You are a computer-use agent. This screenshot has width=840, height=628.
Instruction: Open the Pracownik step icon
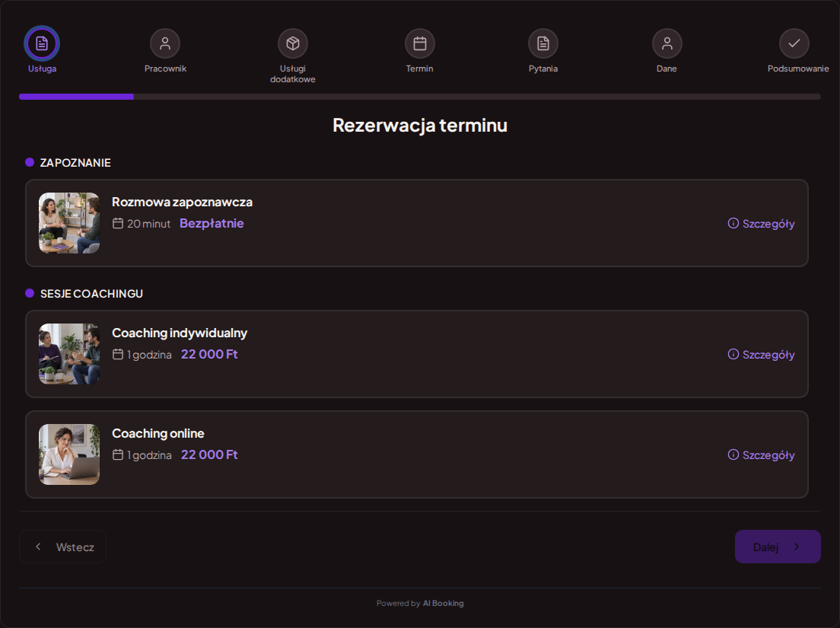(165, 43)
